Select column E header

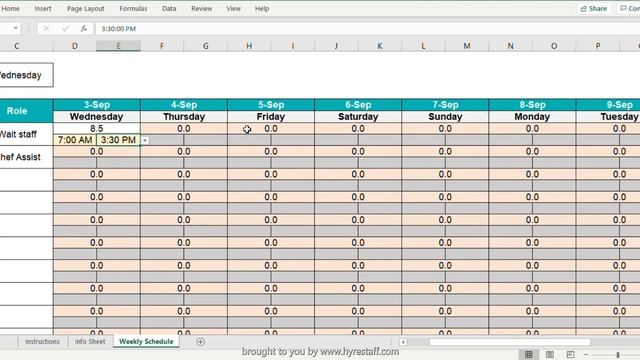(118, 46)
